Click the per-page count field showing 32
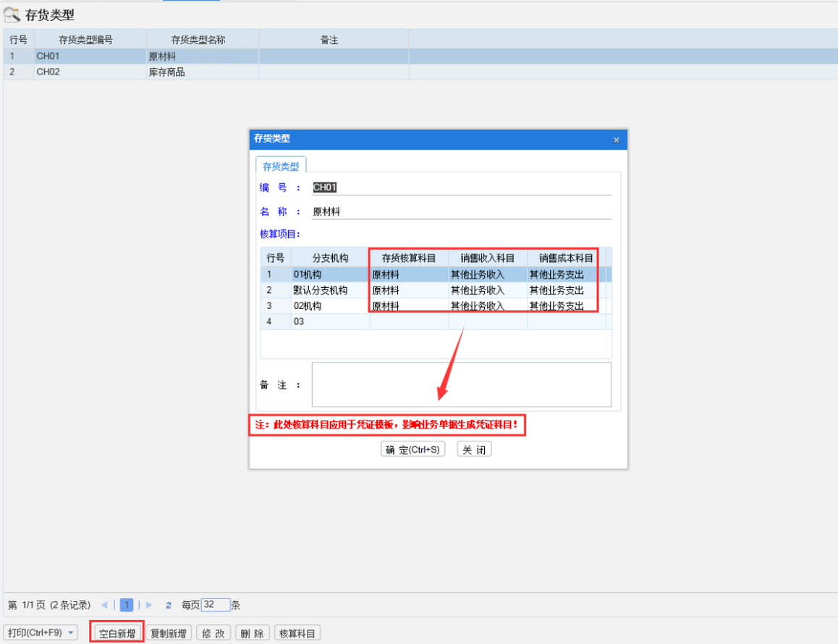This screenshot has width=838, height=644. (216, 605)
